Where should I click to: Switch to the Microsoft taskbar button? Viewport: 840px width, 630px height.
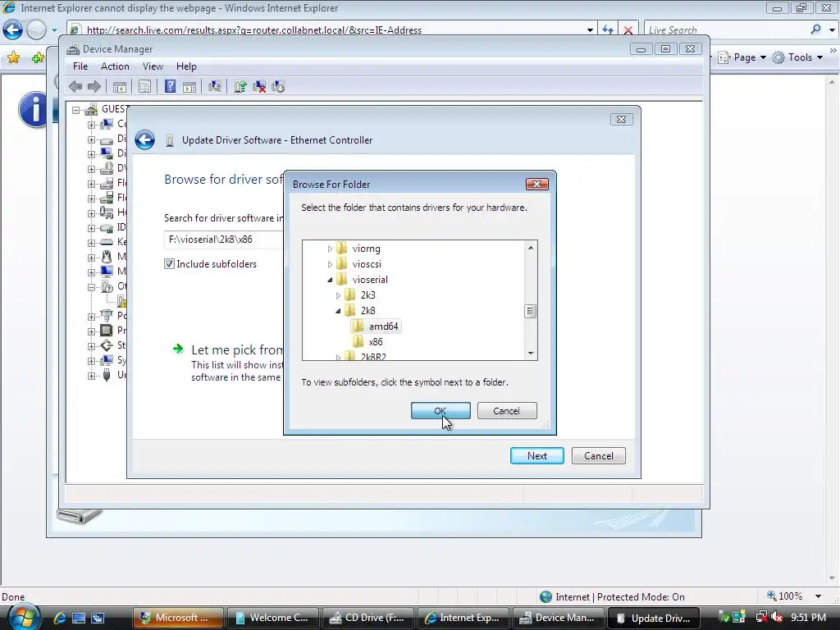click(x=177, y=618)
